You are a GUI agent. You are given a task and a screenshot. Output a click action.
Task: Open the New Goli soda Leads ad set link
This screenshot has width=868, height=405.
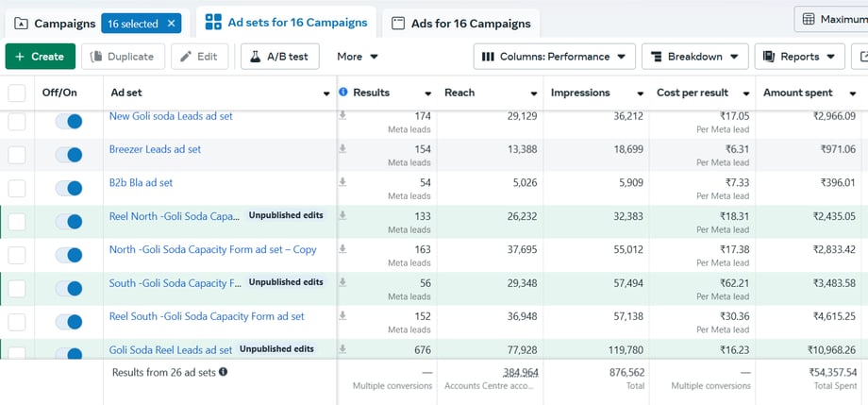pos(171,116)
